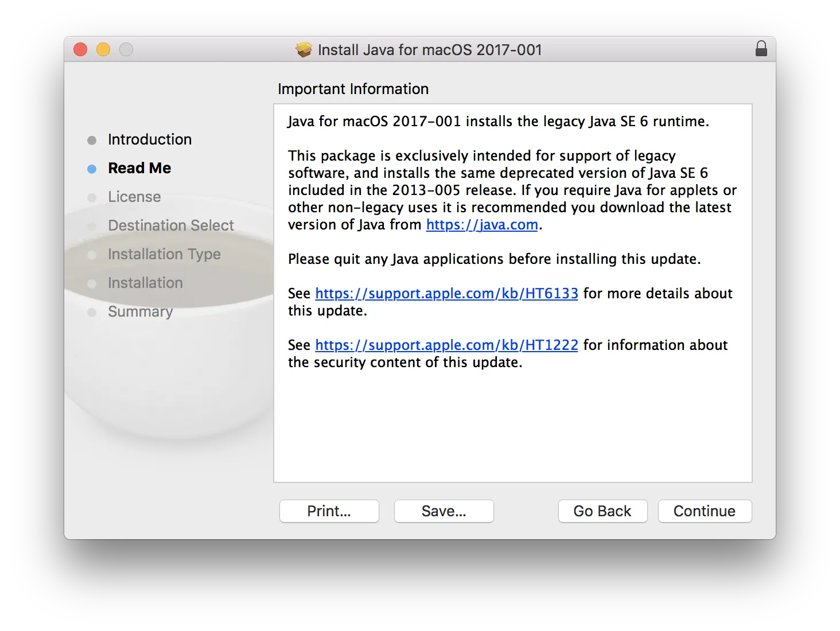Screen dimensions: 840x631
Task: Click the Important Information heading
Action: (353, 89)
